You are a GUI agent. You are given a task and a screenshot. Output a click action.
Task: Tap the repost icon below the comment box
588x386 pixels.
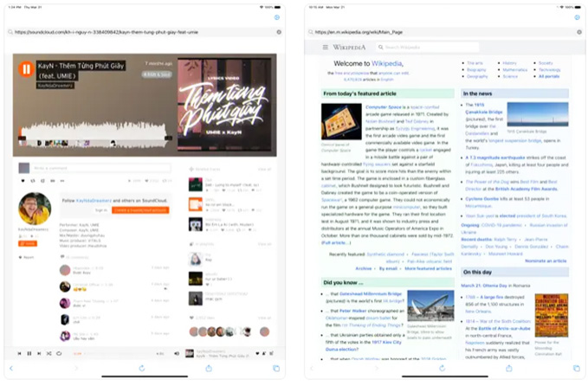[x=33, y=181]
